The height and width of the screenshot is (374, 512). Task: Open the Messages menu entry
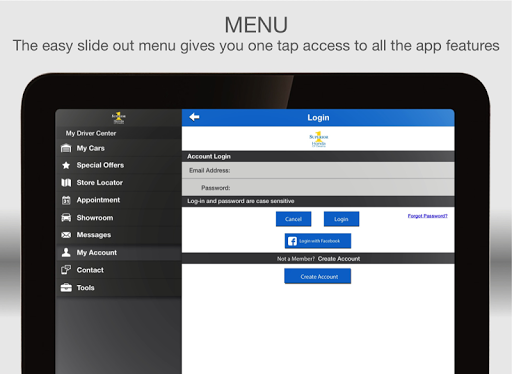click(x=119, y=235)
